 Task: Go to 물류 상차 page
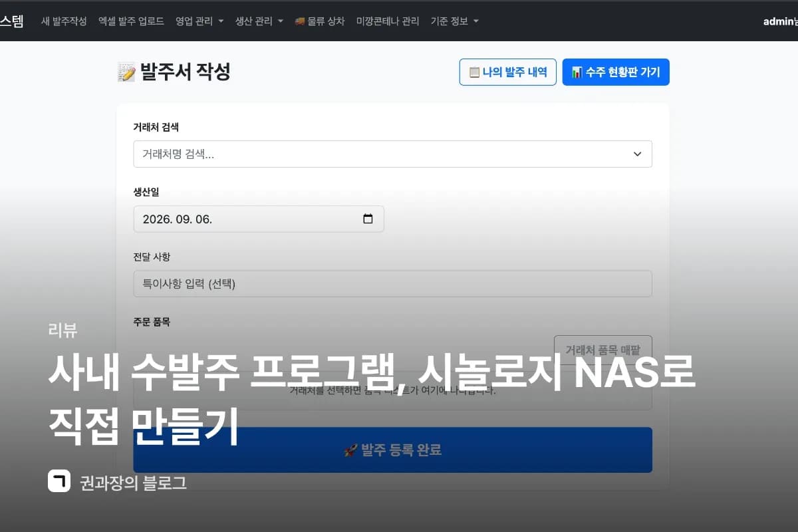click(x=319, y=21)
